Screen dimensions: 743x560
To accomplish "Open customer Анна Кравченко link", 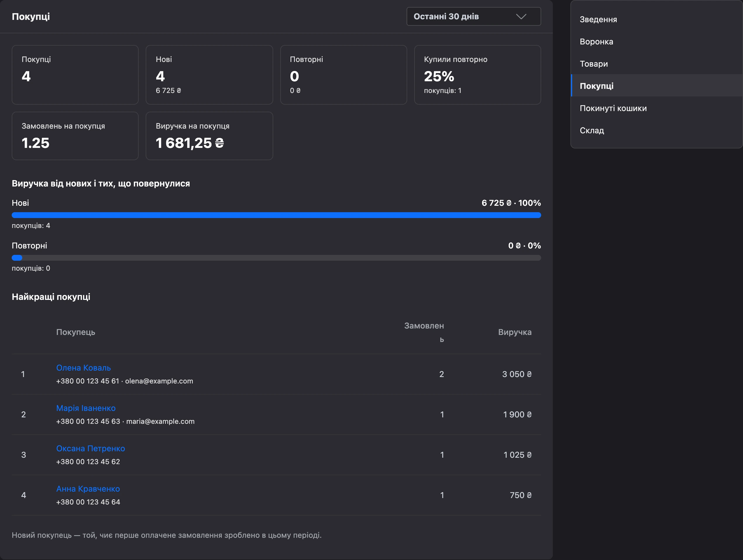I will click(x=88, y=488).
